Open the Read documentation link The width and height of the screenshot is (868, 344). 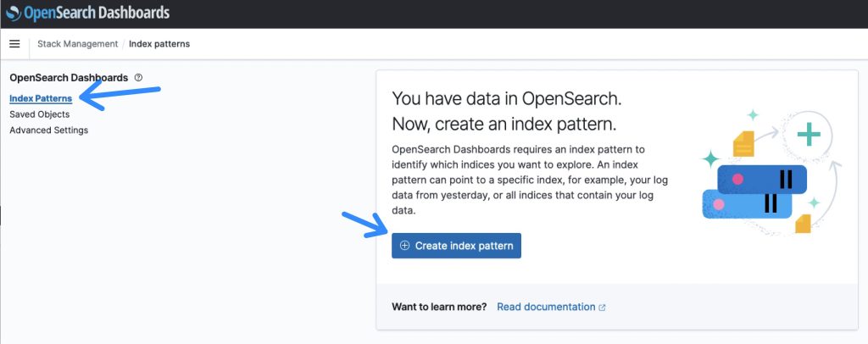(546, 307)
